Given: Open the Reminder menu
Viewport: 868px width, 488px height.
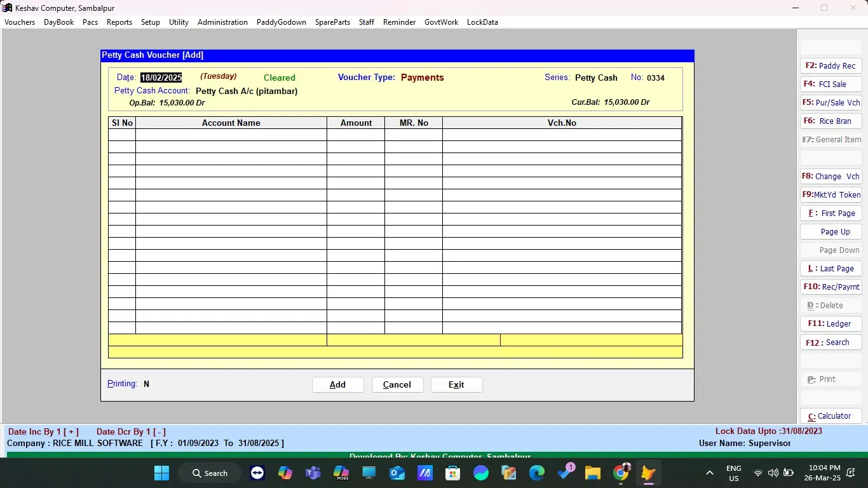Looking at the screenshot, I should click(399, 22).
